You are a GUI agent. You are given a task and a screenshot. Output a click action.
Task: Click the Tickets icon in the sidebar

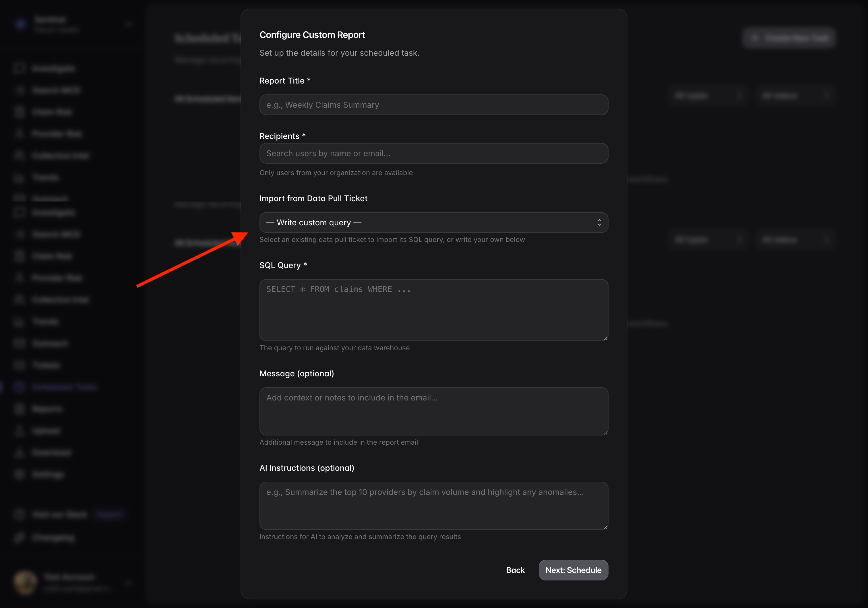[19, 365]
